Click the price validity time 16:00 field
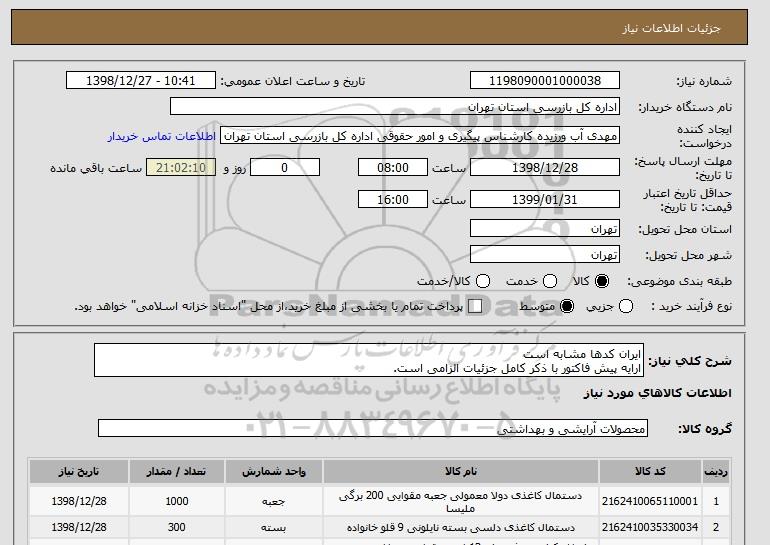Screen dimensions: 770x545 click(393, 199)
